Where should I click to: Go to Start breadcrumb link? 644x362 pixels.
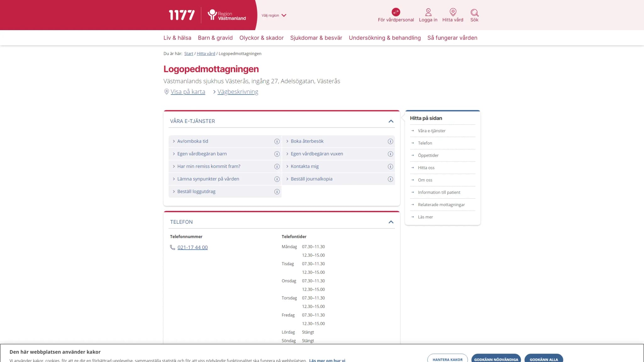pos(189,54)
